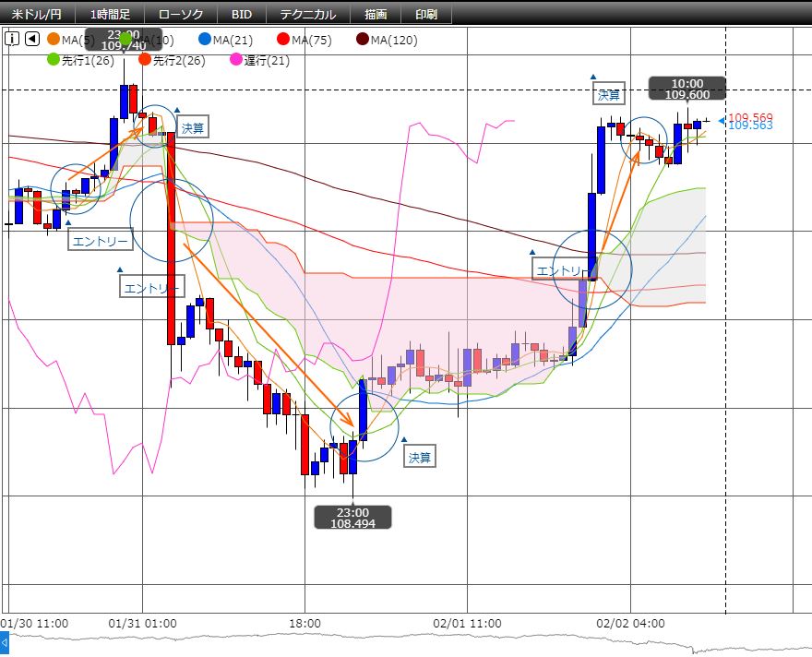
Task: Click the 01/31 01:00 time axis label
Action: pyautogui.click(x=142, y=624)
